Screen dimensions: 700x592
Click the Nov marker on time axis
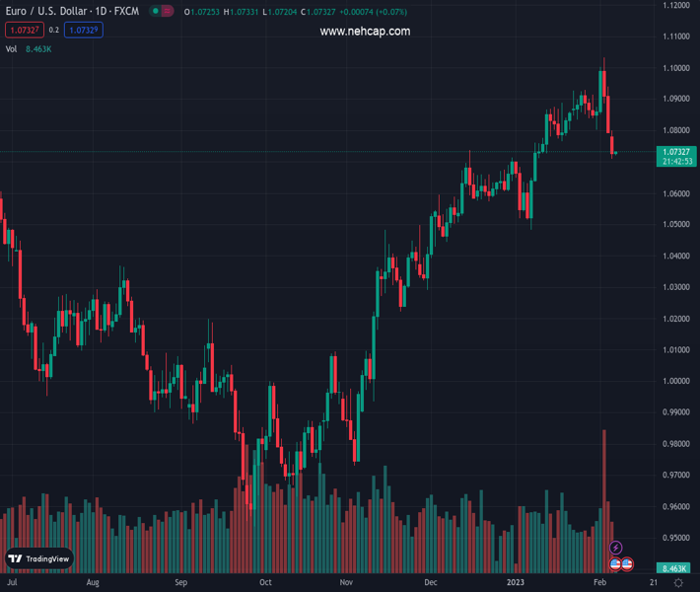click(346, 583)
